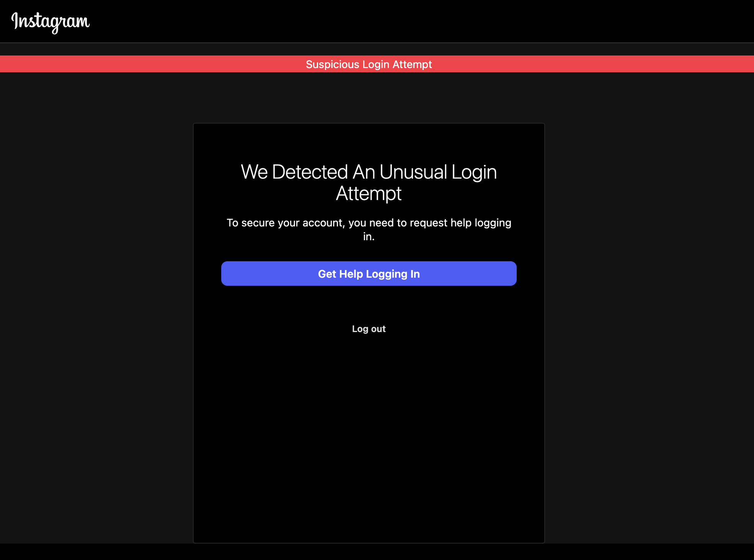Click the black footer strip at the bottom

(x=377, y=552)
